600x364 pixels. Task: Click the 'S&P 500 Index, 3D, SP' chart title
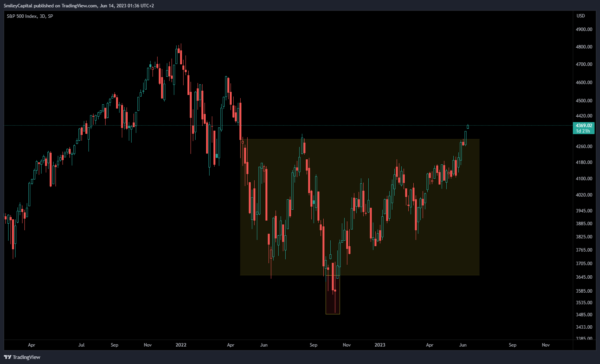(x=30, y=16)
